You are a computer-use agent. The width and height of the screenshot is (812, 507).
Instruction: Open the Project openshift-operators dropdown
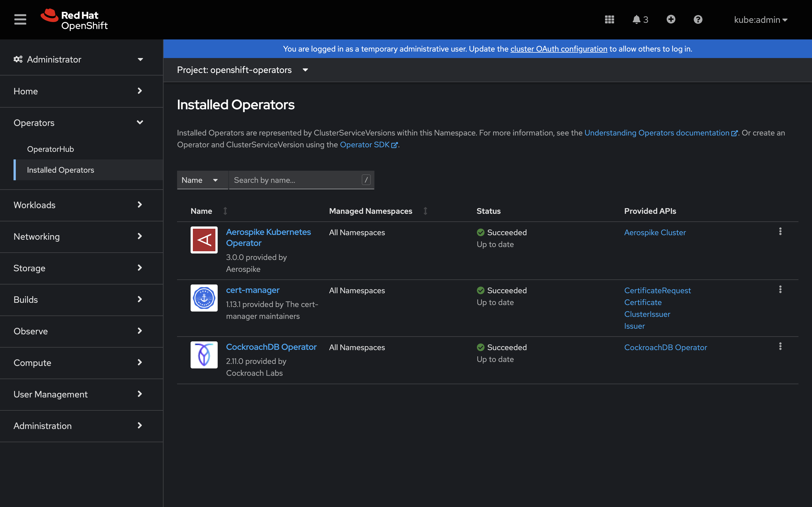(242, 70)
